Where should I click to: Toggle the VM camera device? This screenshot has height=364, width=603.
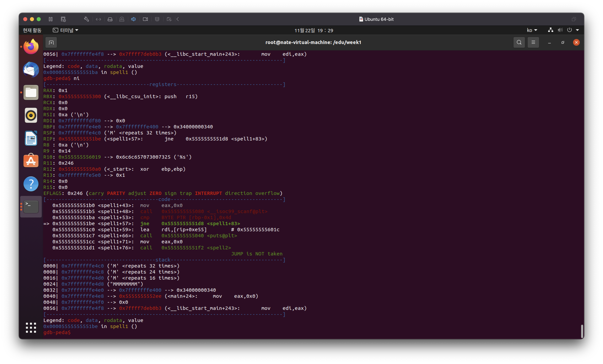pos(145,19)
